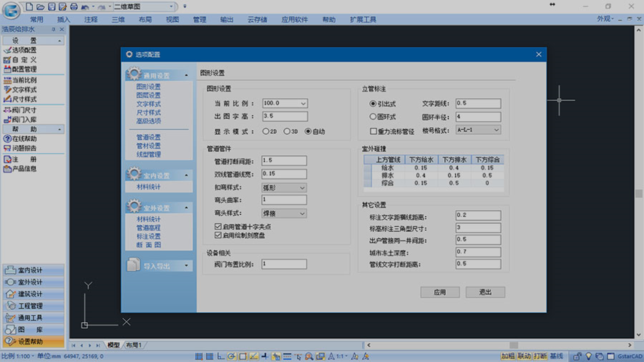
Task: Click the 退出 button
Action: [485, 292]
